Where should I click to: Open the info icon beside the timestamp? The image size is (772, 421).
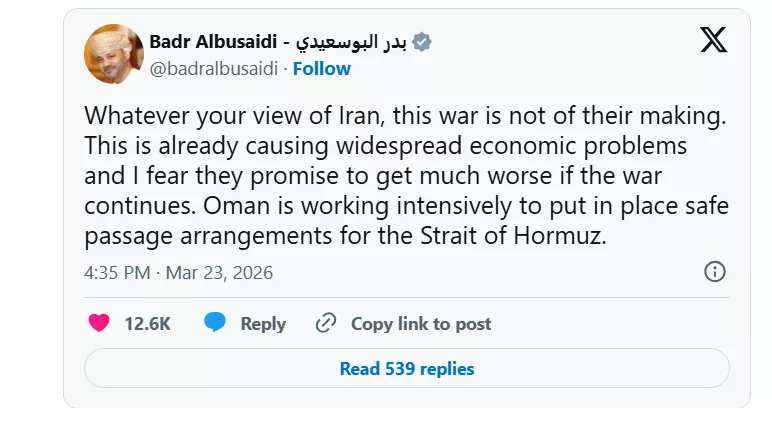click(714, 272)
